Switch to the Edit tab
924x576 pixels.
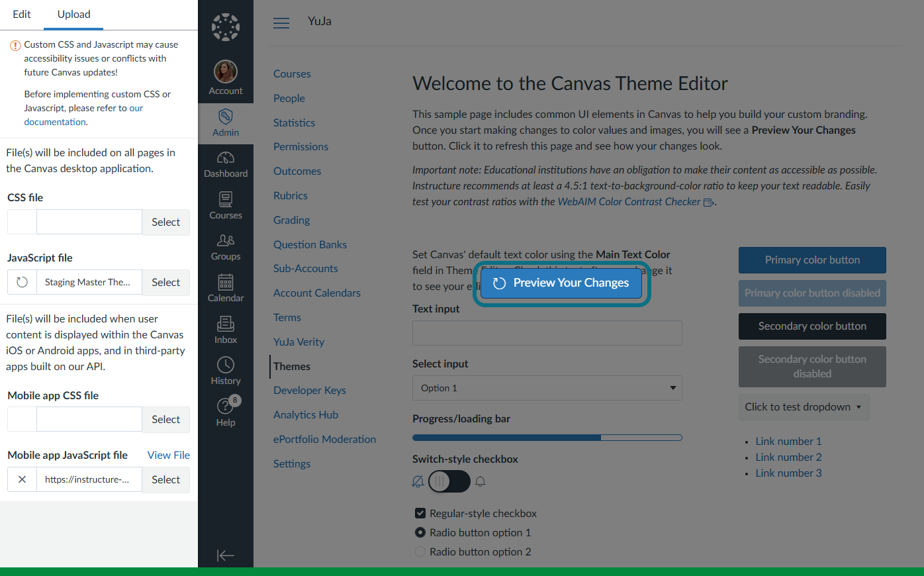coord(22,15)
